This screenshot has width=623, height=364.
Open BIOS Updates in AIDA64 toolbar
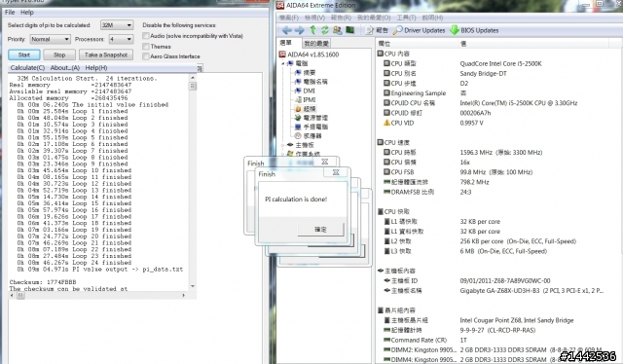tap(474, 30)
